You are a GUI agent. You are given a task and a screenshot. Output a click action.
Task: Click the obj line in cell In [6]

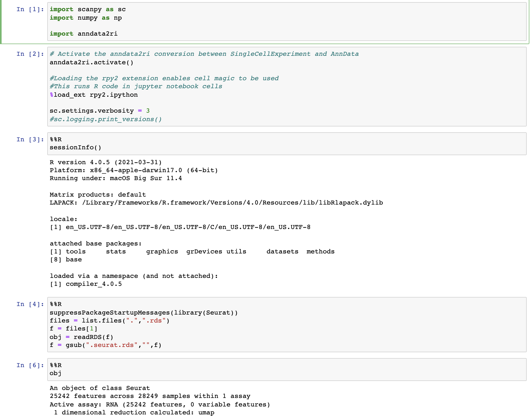(55, 373)
